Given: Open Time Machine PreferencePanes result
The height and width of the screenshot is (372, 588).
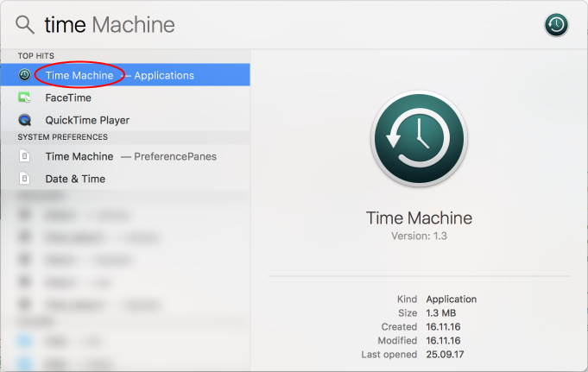Looking at the screenshot, I should 125,156.
